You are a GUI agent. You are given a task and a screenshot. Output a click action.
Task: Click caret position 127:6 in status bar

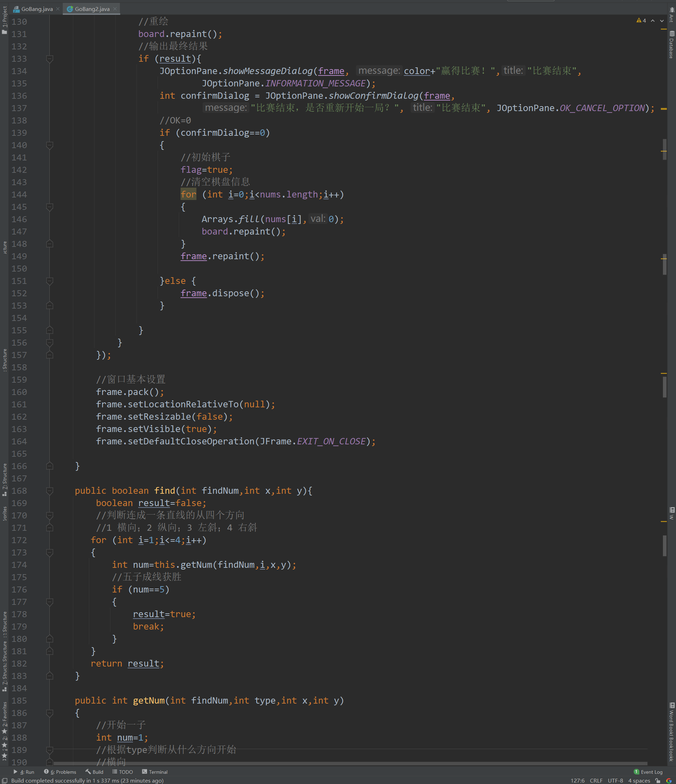coord(578,780)
